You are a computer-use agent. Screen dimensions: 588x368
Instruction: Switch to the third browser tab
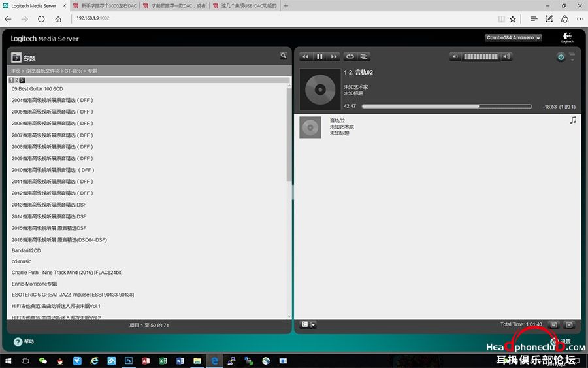pos(175,6)
